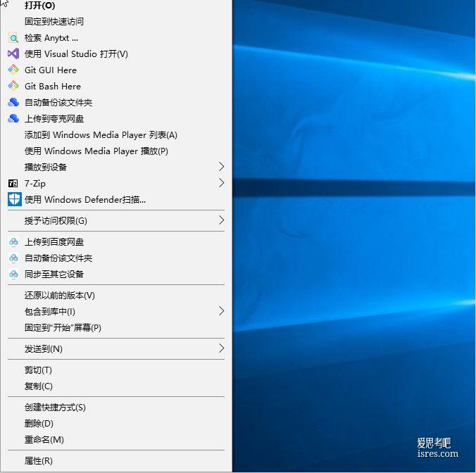Screen dimensions: 476x473
Task: Select 固定到快速访问
Action: click(x=116, y=22)
